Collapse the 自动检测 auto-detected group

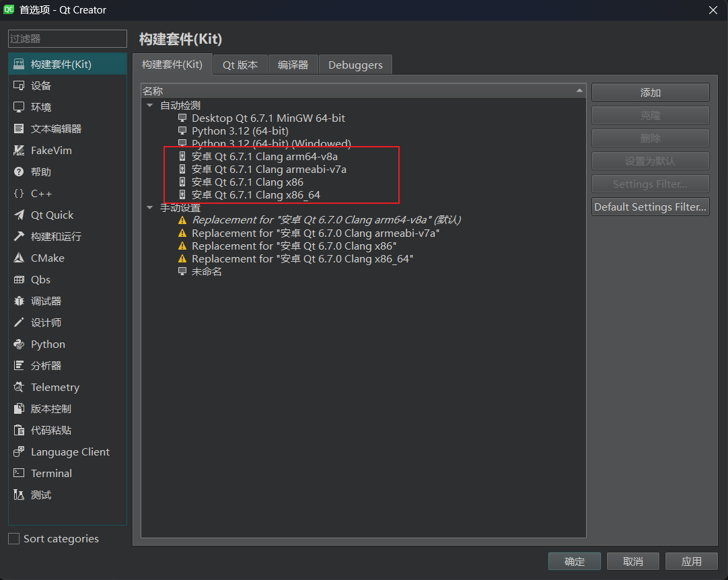[149, 106]
